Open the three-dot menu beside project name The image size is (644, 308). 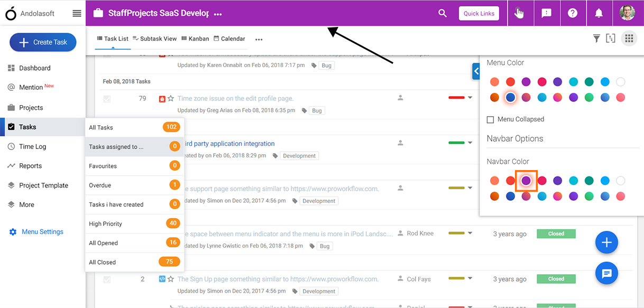[x=218, y=14]
